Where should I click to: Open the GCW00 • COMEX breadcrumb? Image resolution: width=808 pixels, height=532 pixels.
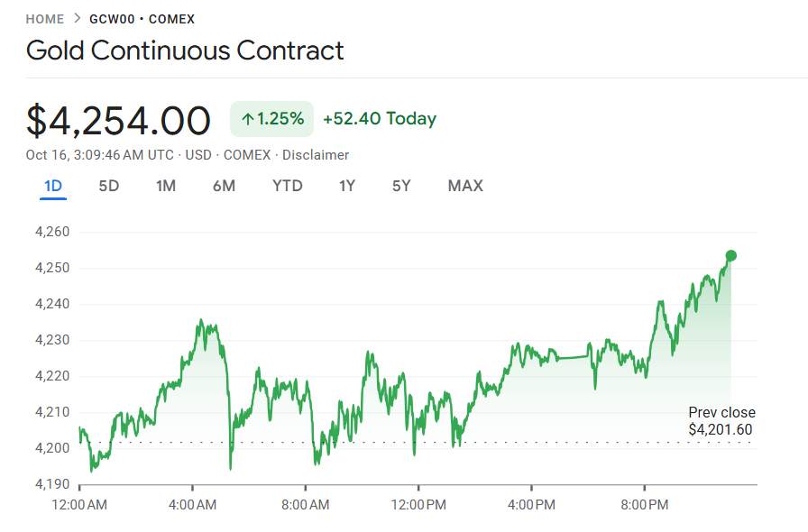[x=142, y=19]
